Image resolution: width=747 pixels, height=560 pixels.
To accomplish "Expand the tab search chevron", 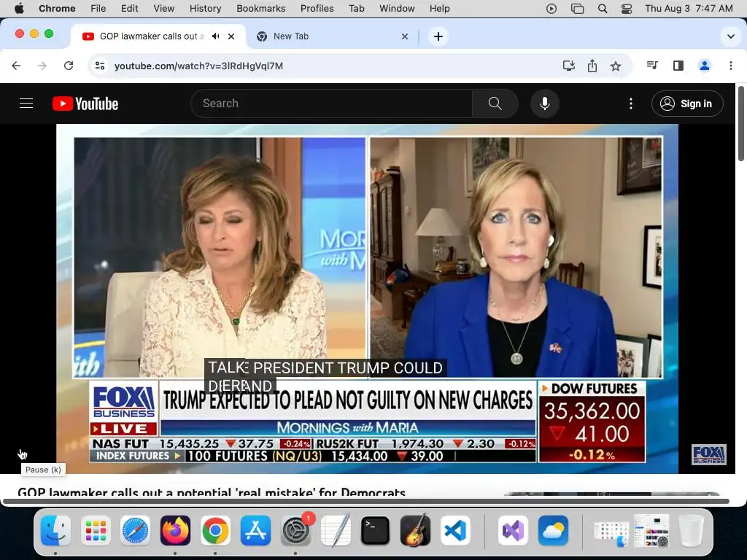I will pos(731,36).
